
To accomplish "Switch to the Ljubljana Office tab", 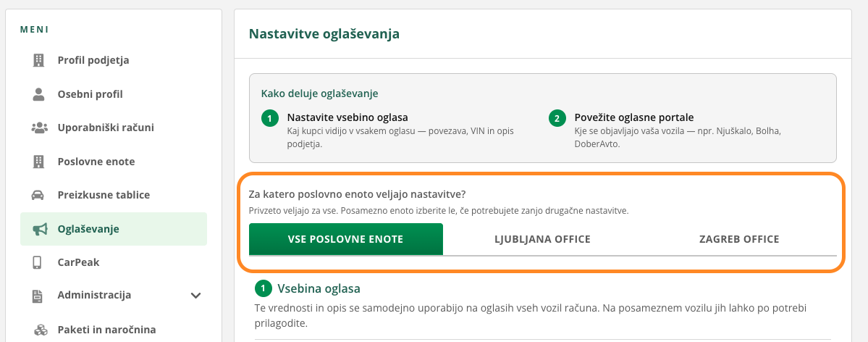I will click(x=542, y=239).
